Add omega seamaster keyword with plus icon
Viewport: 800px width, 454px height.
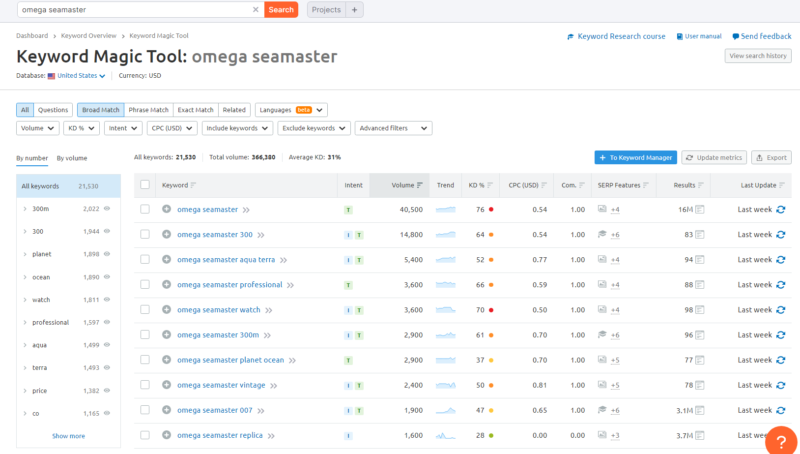click(x=166, y=209)
